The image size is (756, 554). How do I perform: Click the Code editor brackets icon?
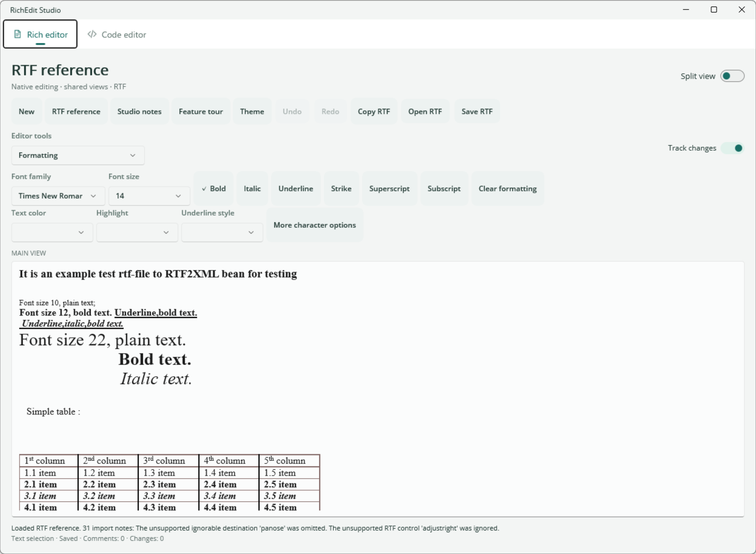click(92, 34)
